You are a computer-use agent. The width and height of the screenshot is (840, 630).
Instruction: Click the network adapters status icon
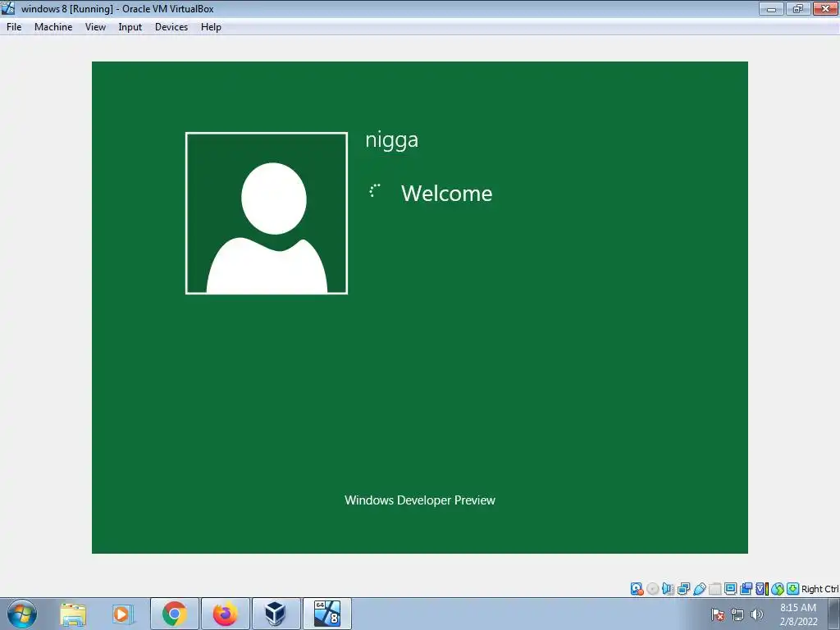tap(683, 589)
